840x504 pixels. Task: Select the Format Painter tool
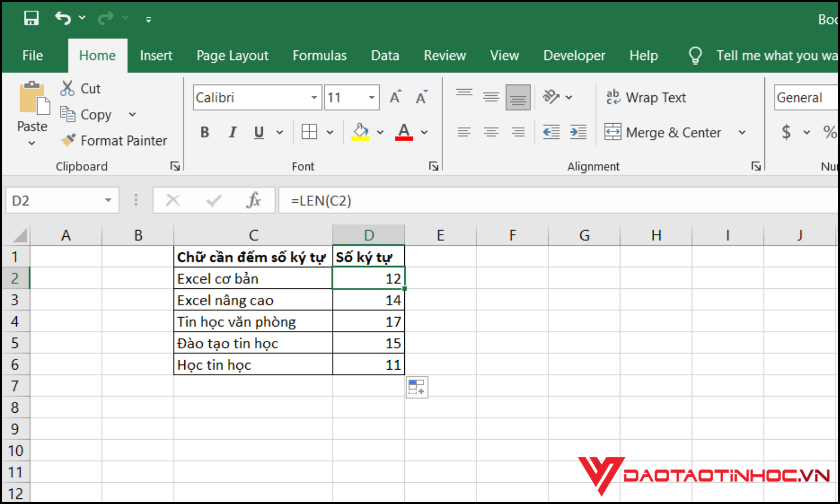pos(115,140)
